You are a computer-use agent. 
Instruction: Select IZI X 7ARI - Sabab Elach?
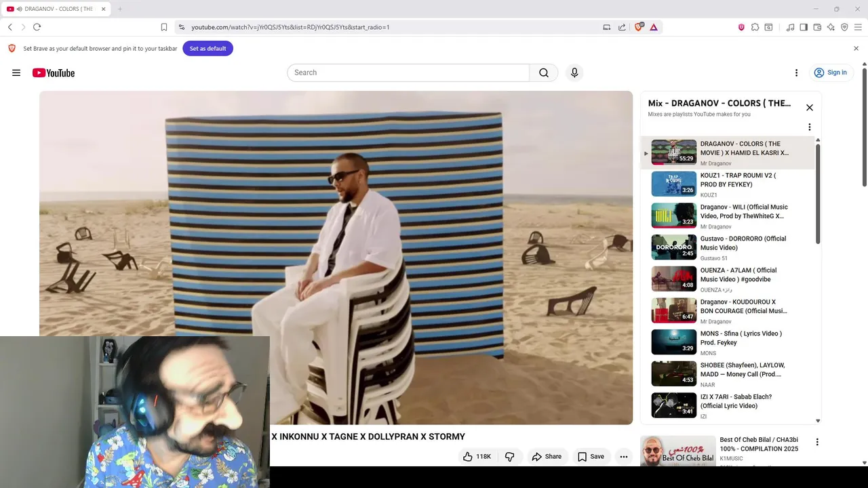tap(728, 406)
